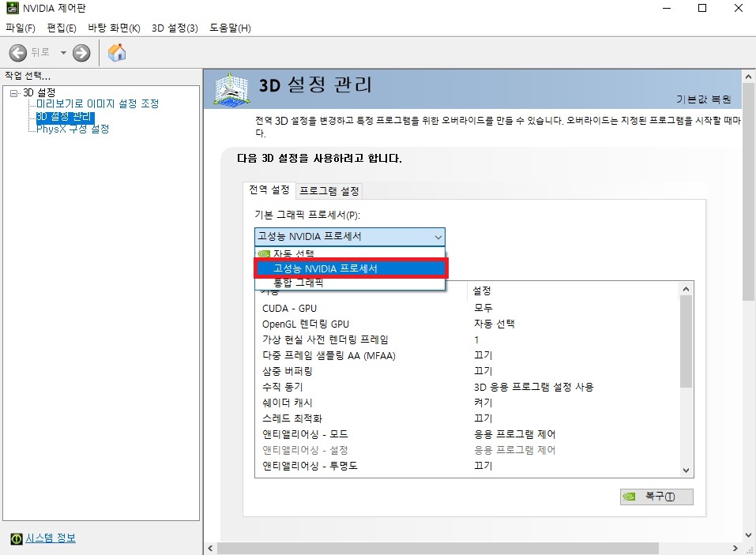This screenshot has width=756, height=555.
Task: Select the 삼중 버퍼링 row
Action: pyautogui.click(x=467, y=371)
